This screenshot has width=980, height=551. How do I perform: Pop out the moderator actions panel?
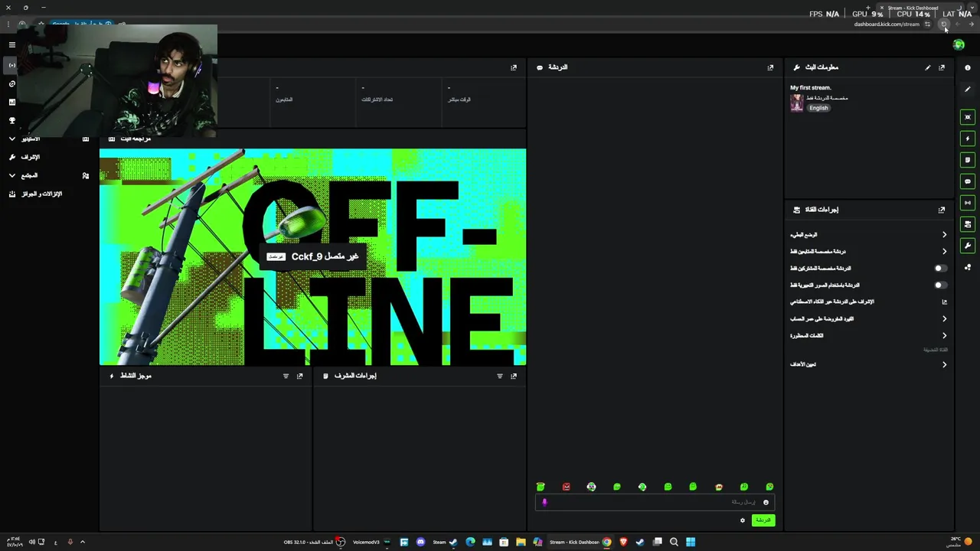click(x=514, y=377)
